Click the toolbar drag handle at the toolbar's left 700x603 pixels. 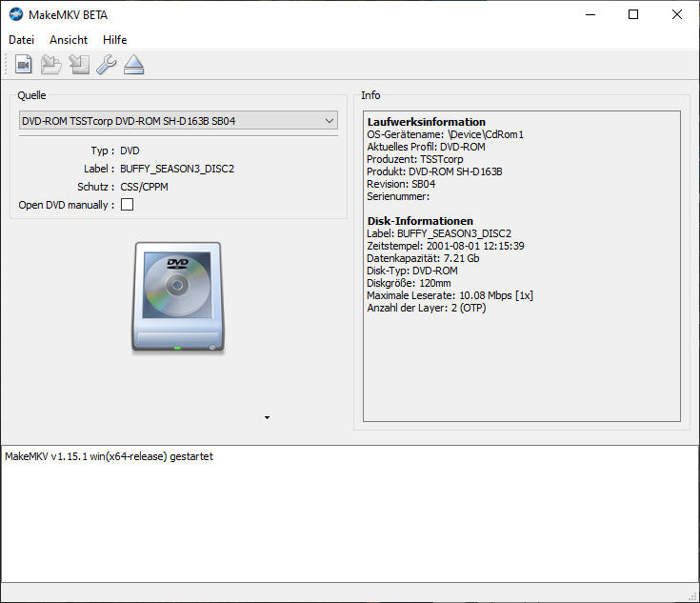tap(7, 65)
